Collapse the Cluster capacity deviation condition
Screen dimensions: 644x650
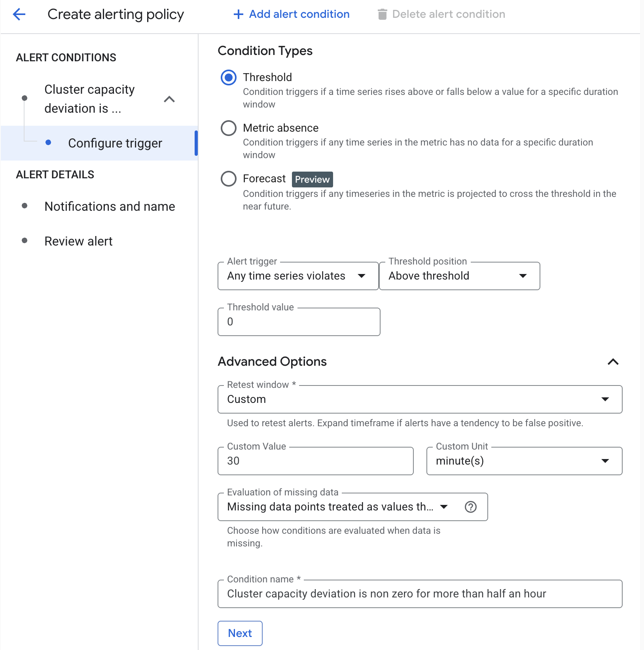(x=169, y=99)
